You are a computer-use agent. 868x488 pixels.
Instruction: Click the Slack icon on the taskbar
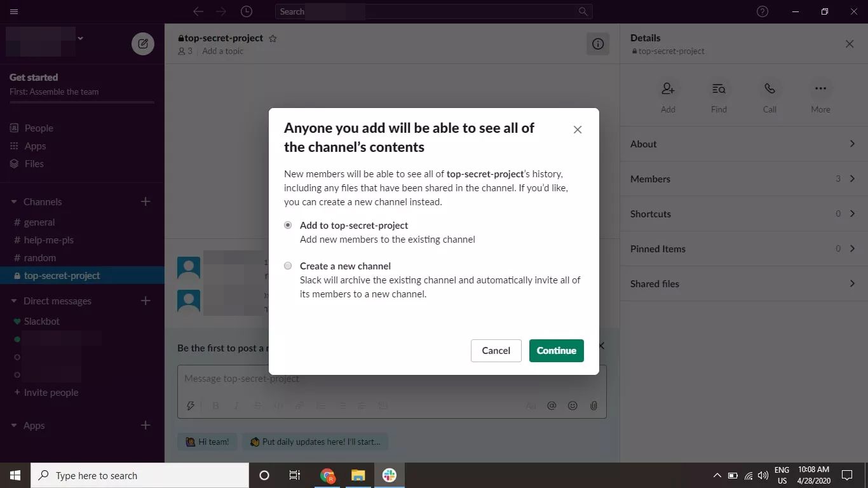pos(389,475)
